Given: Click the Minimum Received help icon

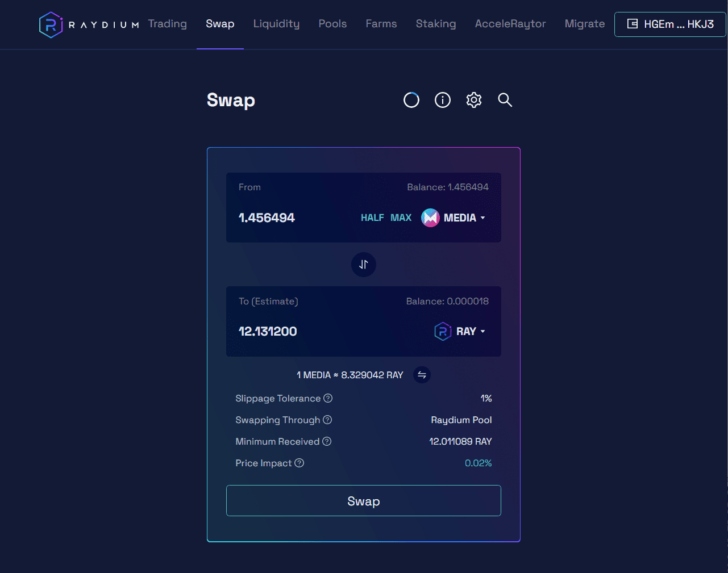Looking at the screenshot, I should coord(327,442).
